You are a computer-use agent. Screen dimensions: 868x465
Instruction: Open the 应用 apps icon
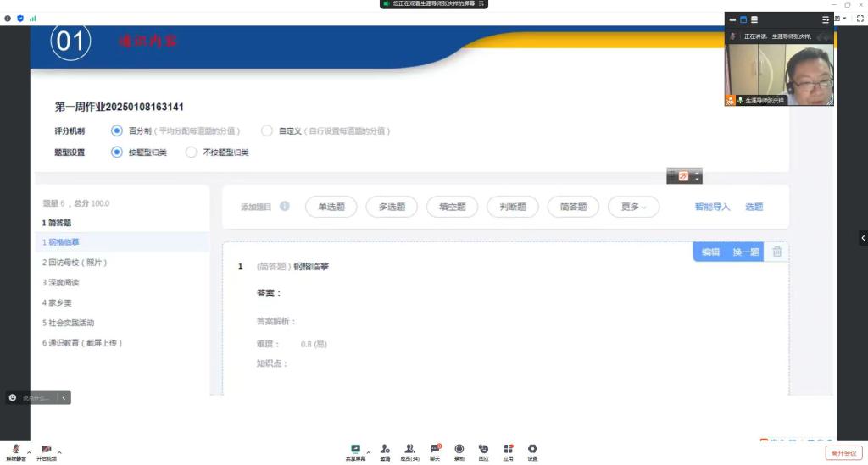[x=508, y=449]
